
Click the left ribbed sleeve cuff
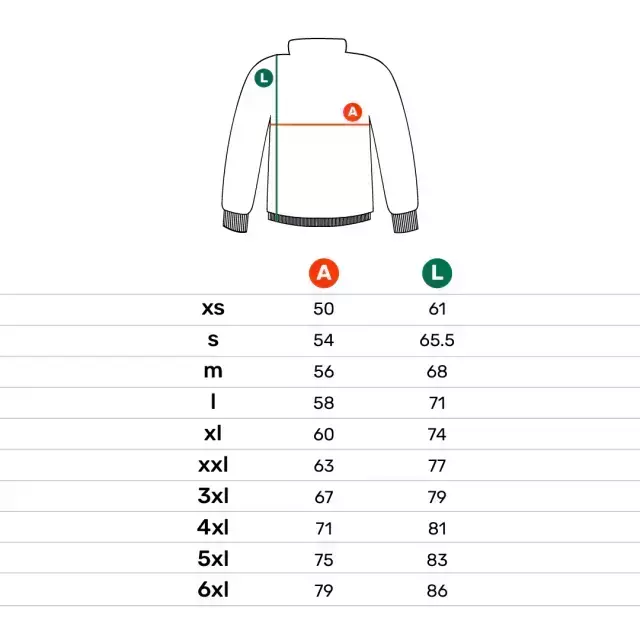click(x=236, y=222)
